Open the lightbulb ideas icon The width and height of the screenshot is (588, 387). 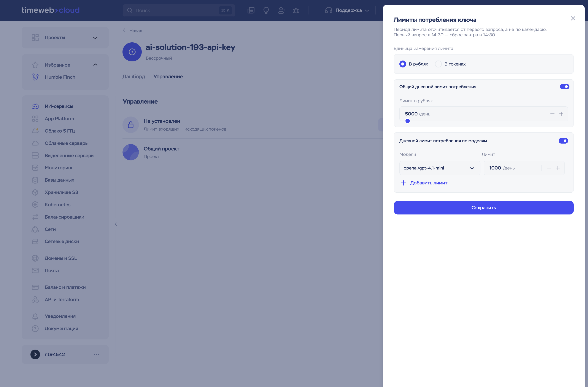point(266,10)
